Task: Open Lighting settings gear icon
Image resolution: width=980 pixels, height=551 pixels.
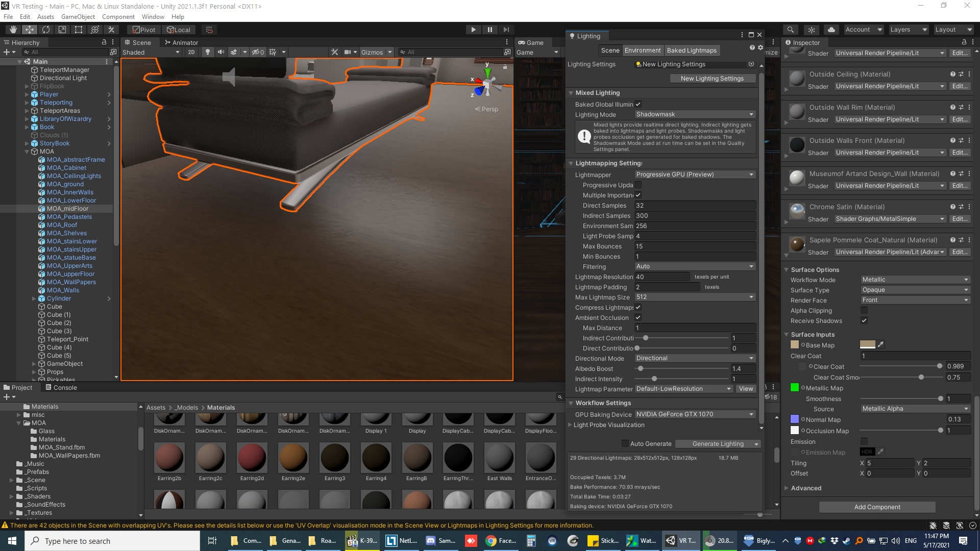Action: (x=761, y=47)
